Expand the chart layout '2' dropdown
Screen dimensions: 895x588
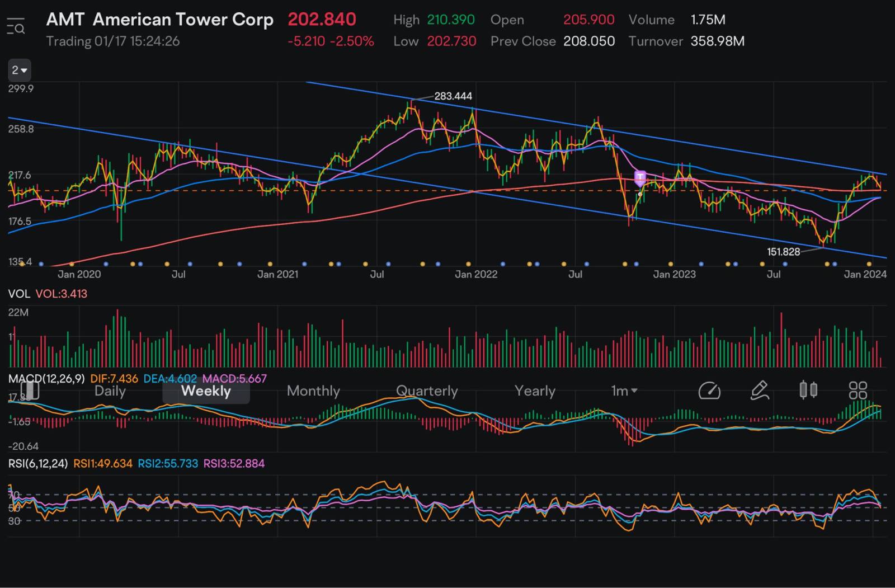pyautogui.click(x=20, y=70)
